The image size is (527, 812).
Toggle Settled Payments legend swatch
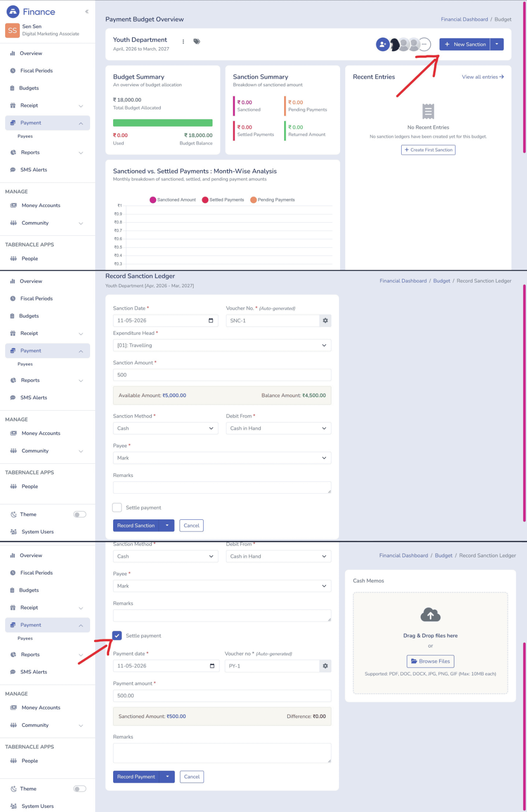205,200
